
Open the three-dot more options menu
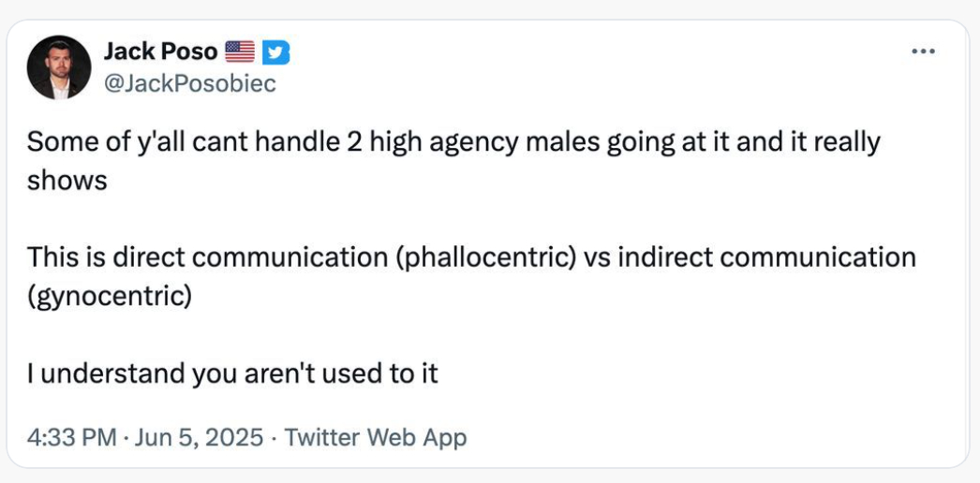click(x=923, y=51)
